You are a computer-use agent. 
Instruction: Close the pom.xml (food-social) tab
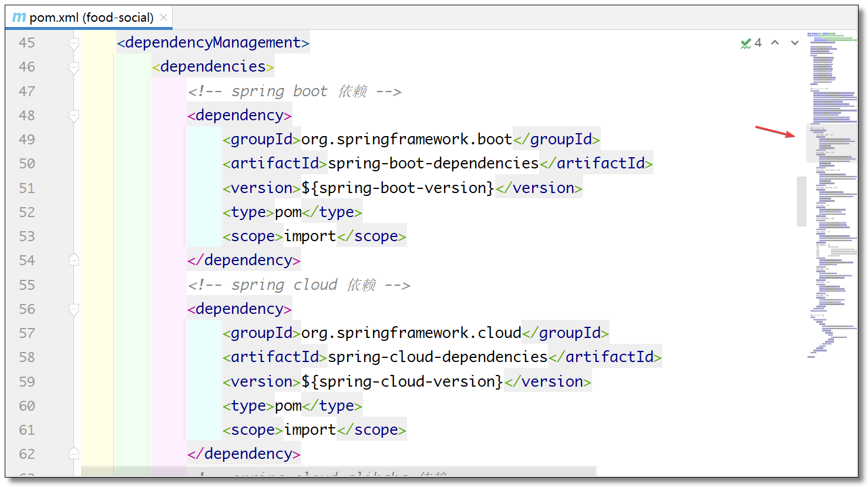pos(163,18)
